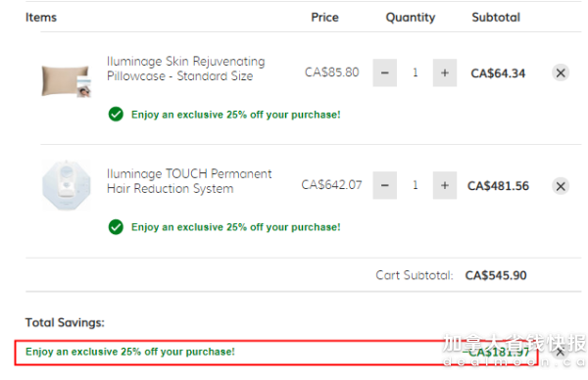This screenshot has height=380, width=588.
Task: Increase quantity of Skin Rejuvenating Pillowcase
Action: [x=445, y=72]
